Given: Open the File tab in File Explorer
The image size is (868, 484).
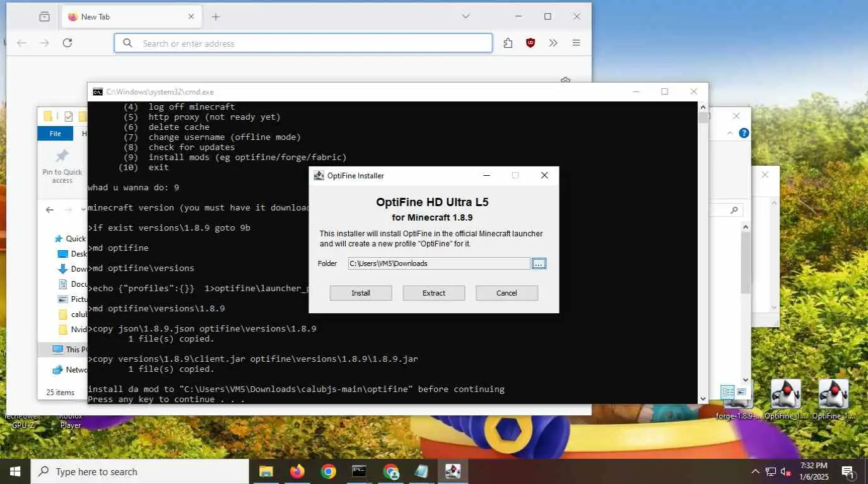Looking at the screenshot, I should point(56,134).
